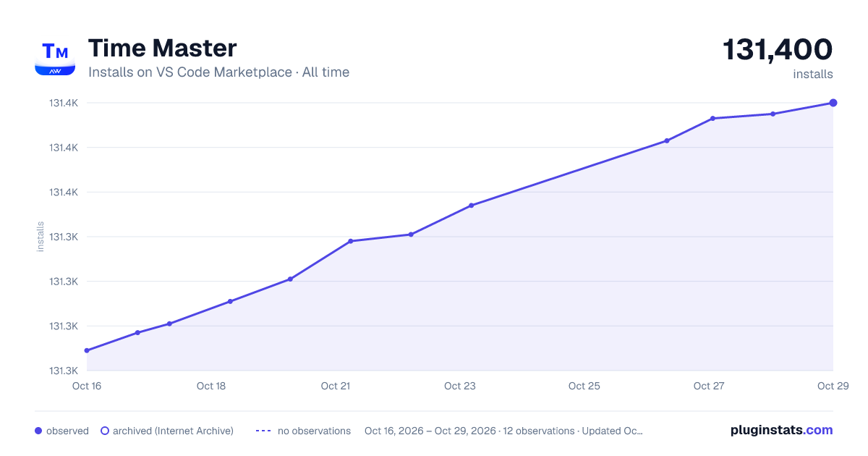Select the second-to-last data point on the line
This screenshot has height=456, width=868.
[x=773, y=114]
